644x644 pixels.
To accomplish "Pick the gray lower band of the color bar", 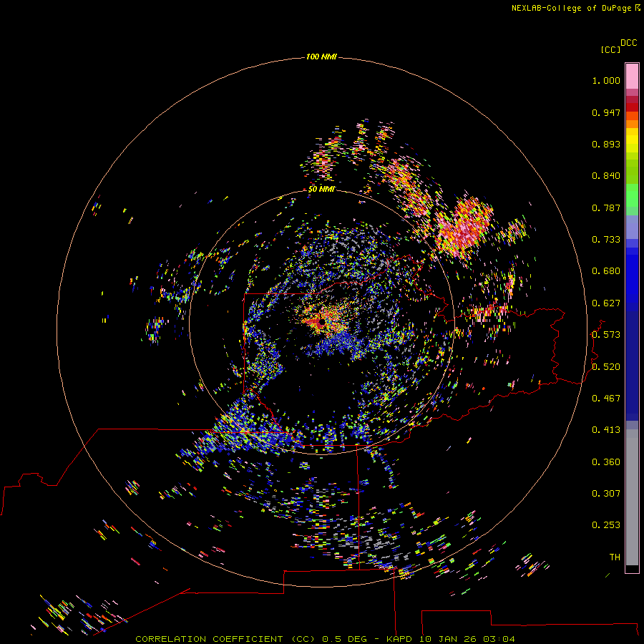I will click(632, 497).
